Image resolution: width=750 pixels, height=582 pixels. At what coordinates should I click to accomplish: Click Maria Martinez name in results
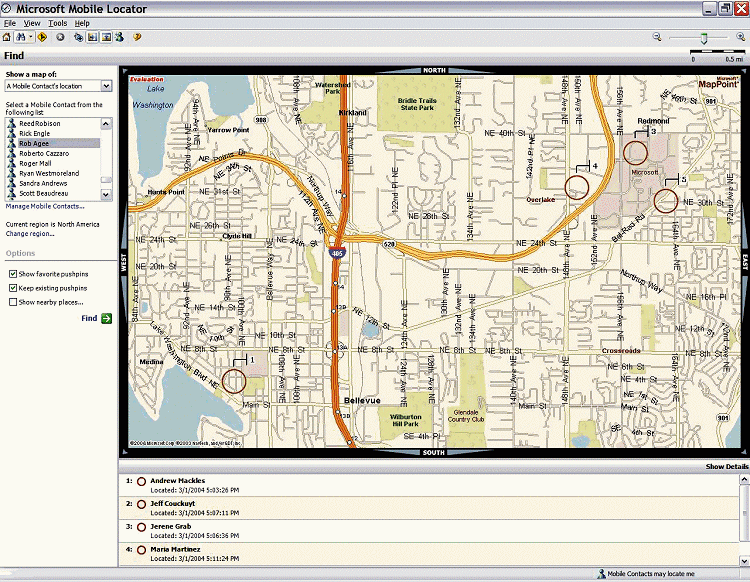tap(175, 549)
